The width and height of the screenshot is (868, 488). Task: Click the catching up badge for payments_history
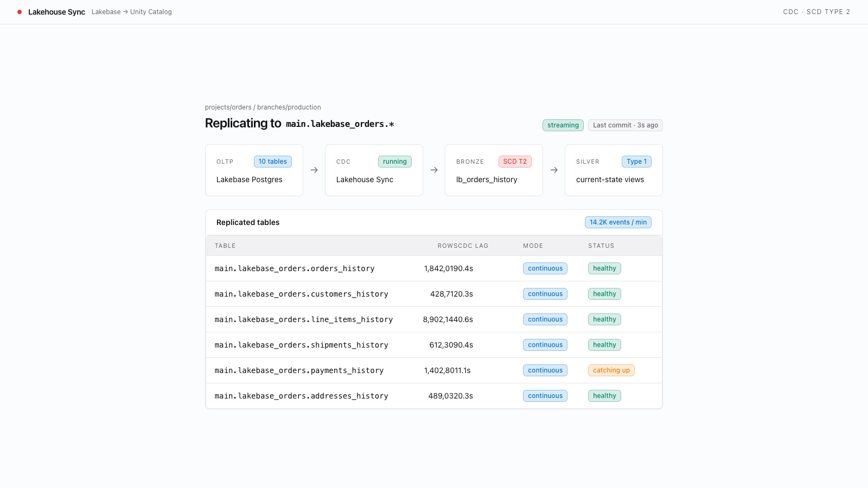[611, 370]
